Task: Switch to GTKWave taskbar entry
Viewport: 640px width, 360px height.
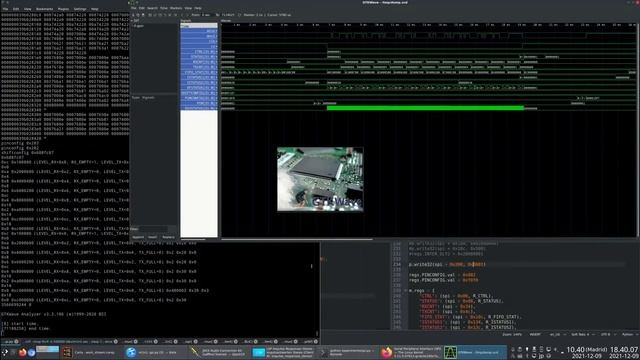Action: [475, 352]
